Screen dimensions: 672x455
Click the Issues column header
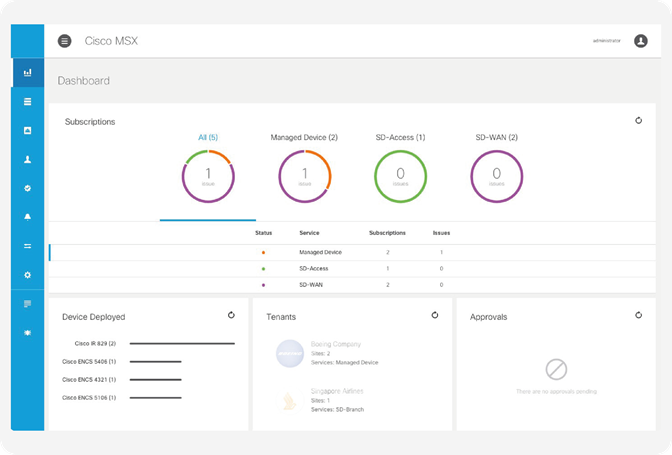pos(441,233)
